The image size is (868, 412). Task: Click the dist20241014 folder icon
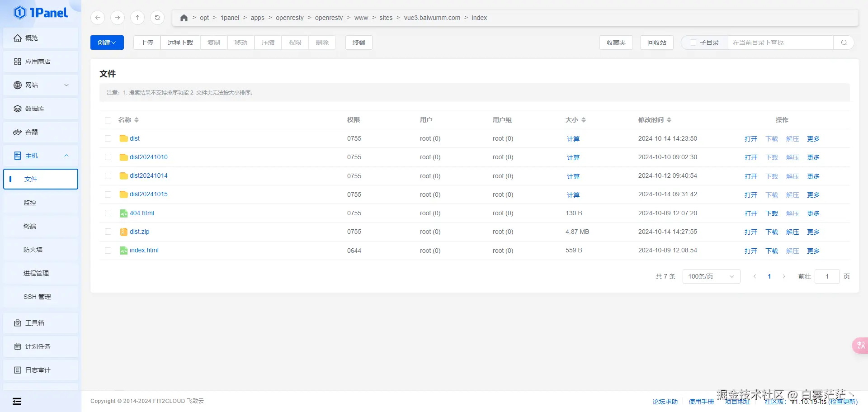click(x=123, y=175)
